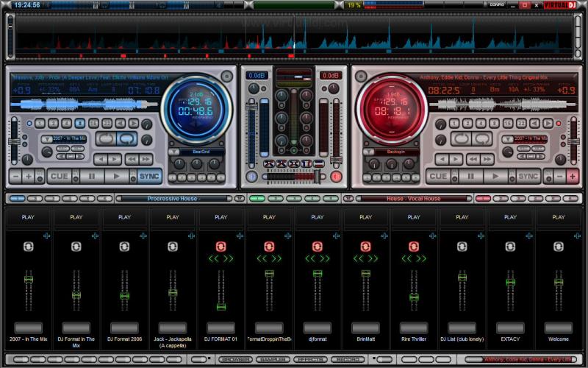Toggle the blue headphone cue for the left deck

(251, 177)
